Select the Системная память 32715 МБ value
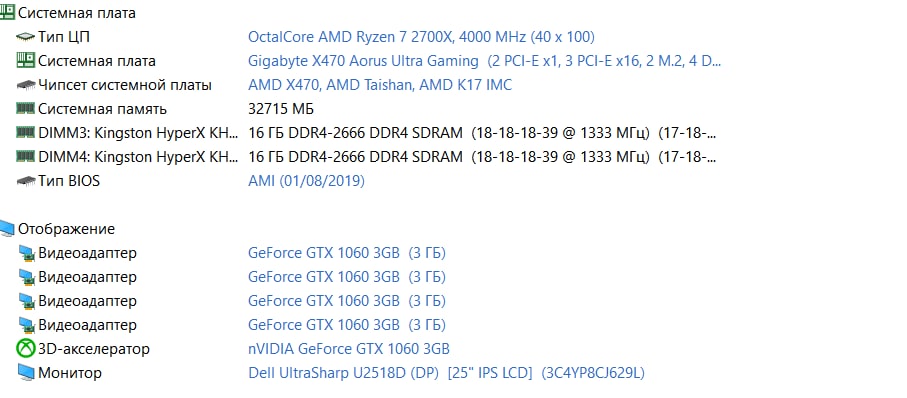907x398 pixels. point(281,109)
